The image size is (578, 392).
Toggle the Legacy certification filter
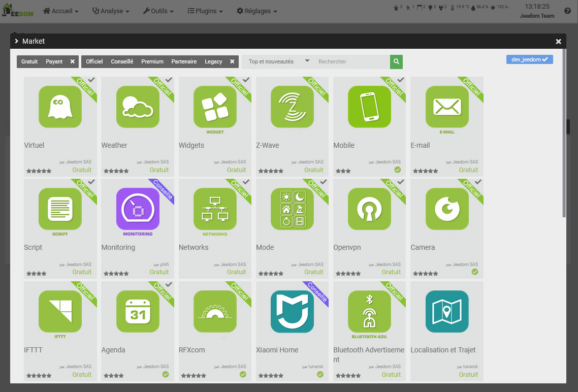[x=213, y=61]
